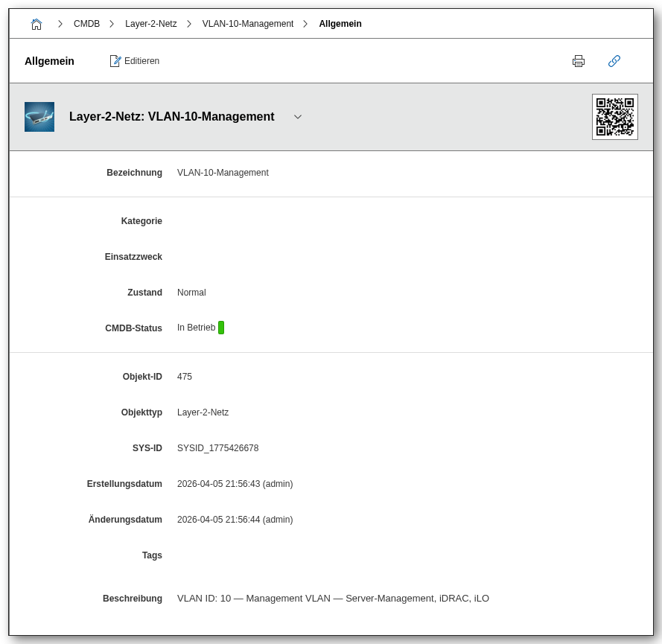Click the SYSID_1775426678 value
The height and width of the screenshot is (644, 662).
pyautogui.click(x=218, y=448)
